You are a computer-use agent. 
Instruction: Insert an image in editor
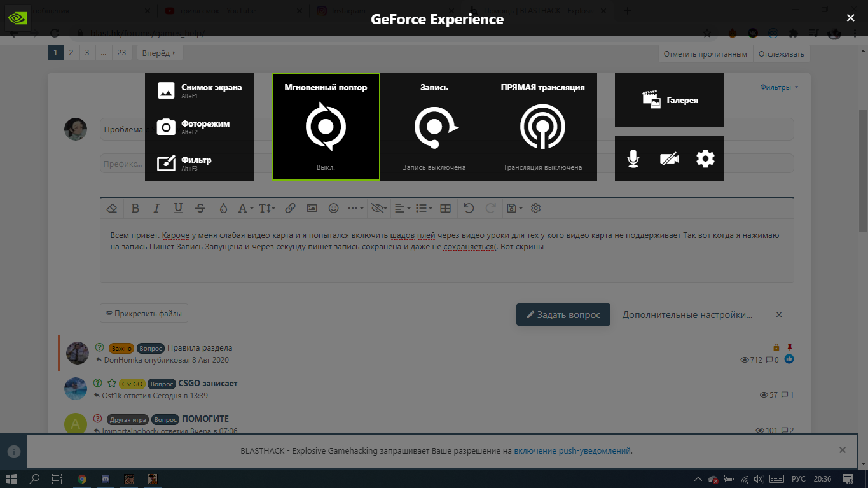tap(312, 208)
